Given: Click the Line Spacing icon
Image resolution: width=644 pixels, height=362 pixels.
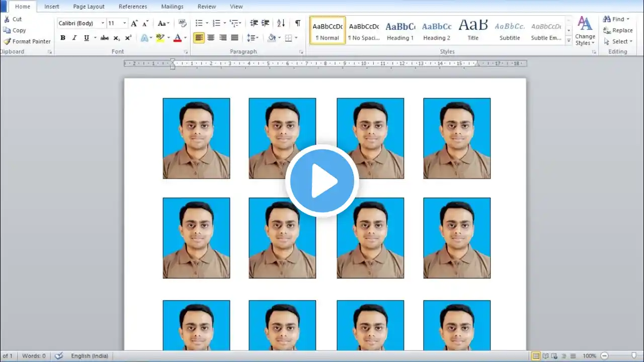Looking at the screenshot, I should 250,38.
